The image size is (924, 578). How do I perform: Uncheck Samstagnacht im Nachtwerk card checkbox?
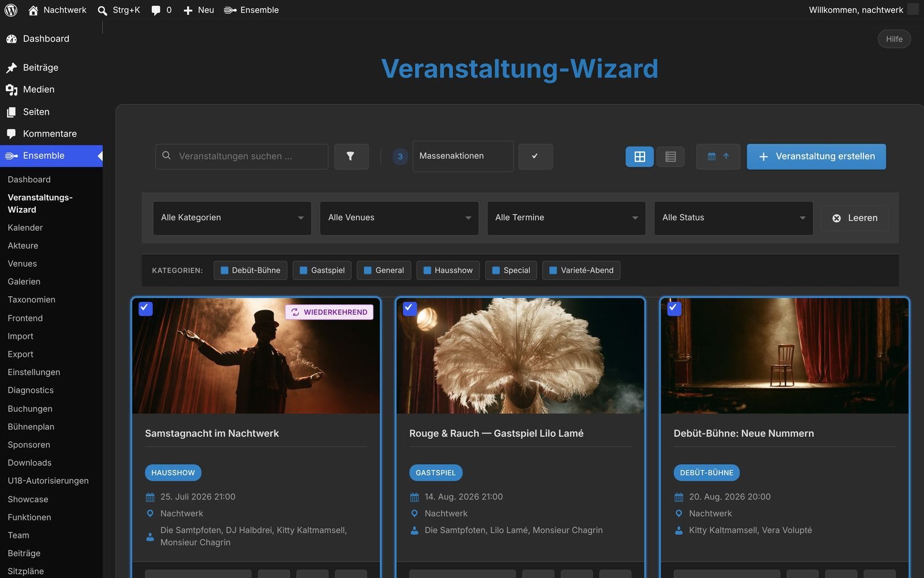tap(146, 308)
